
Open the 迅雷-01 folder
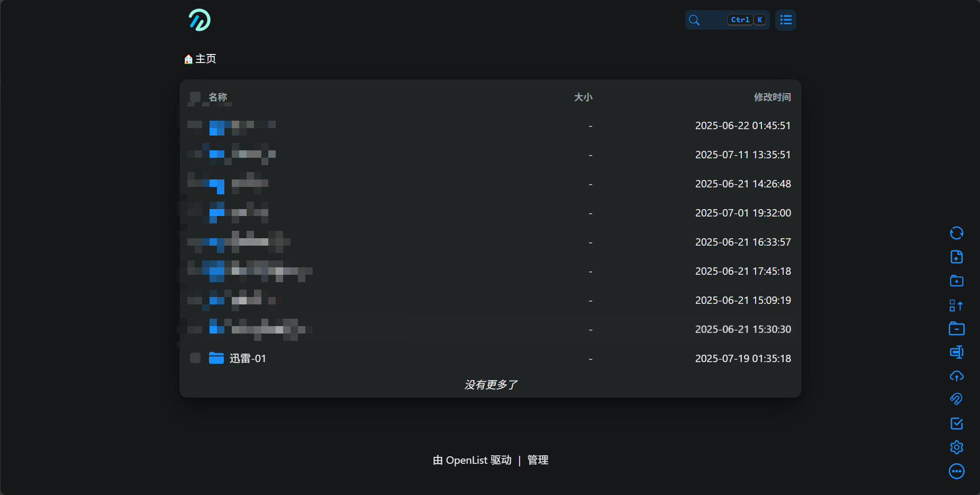pos(248,358)
